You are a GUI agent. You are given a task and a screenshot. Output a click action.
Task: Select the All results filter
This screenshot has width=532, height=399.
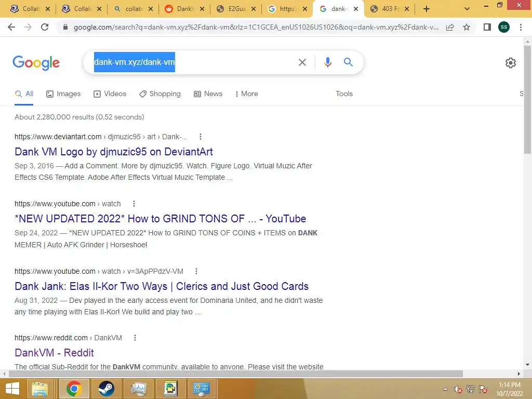pos(24,94)
